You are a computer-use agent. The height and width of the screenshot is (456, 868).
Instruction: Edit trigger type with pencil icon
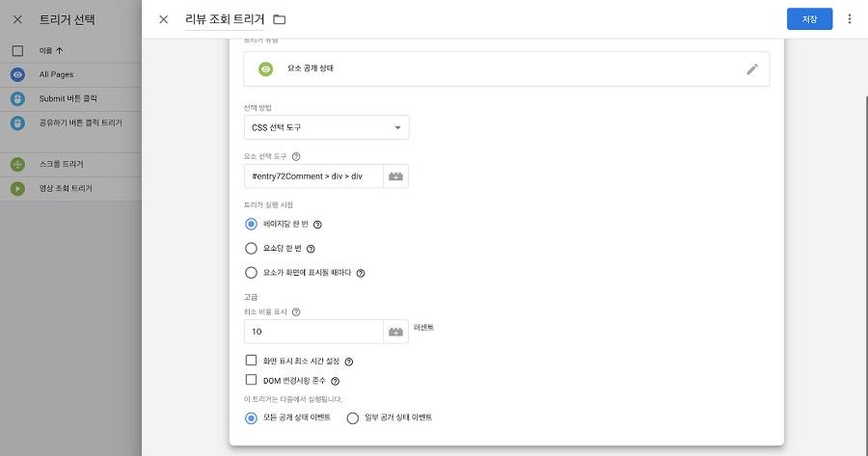(751, 69)
